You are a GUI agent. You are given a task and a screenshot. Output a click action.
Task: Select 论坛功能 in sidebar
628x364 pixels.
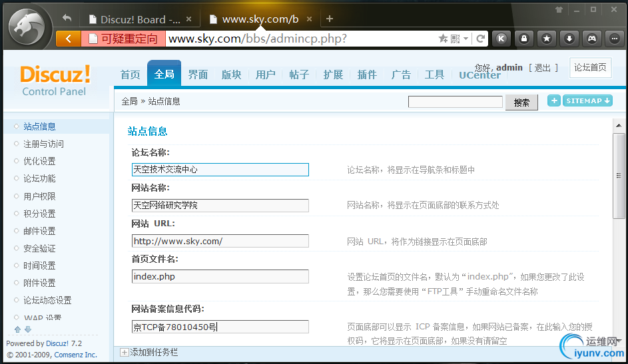point(40,178)
